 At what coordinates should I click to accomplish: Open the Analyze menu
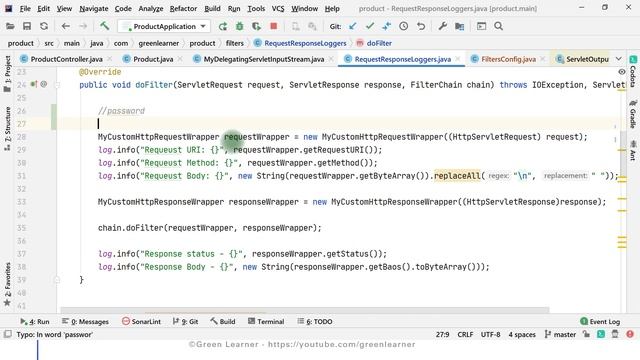[151, 8]
